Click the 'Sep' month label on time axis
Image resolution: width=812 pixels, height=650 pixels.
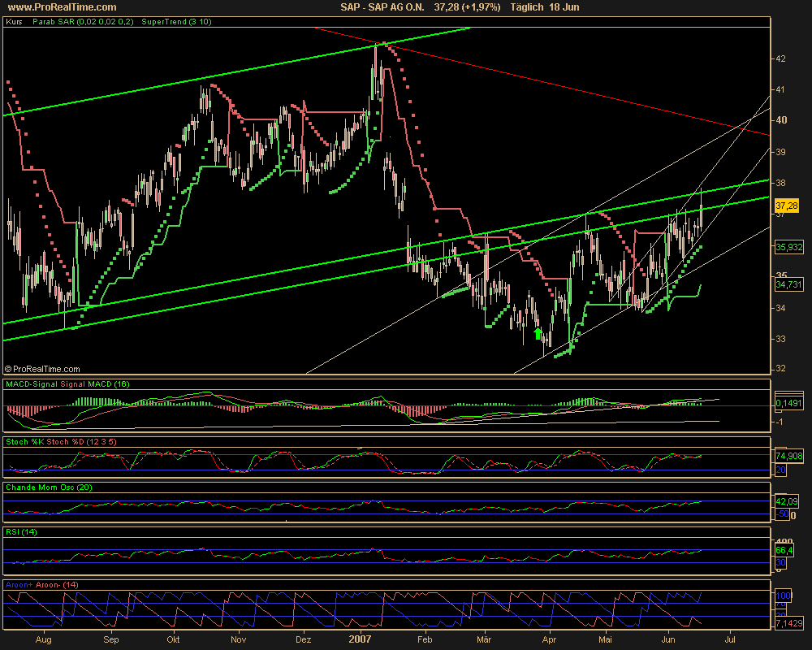(110, 639)
